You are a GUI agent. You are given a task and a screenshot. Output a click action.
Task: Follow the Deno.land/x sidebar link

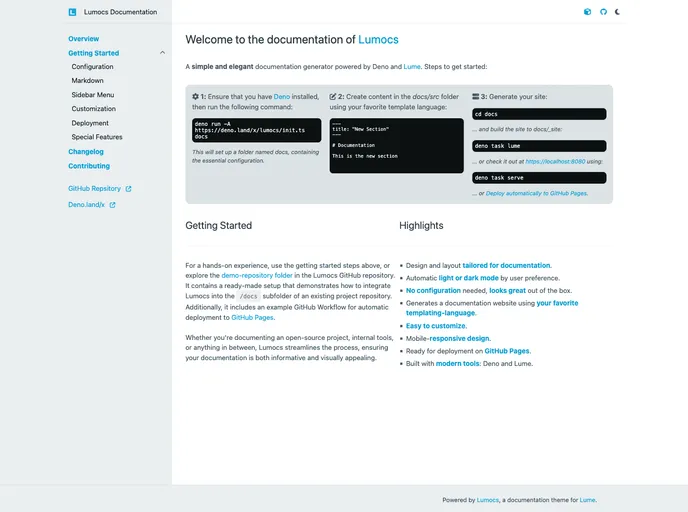click(x=86, y=205)
